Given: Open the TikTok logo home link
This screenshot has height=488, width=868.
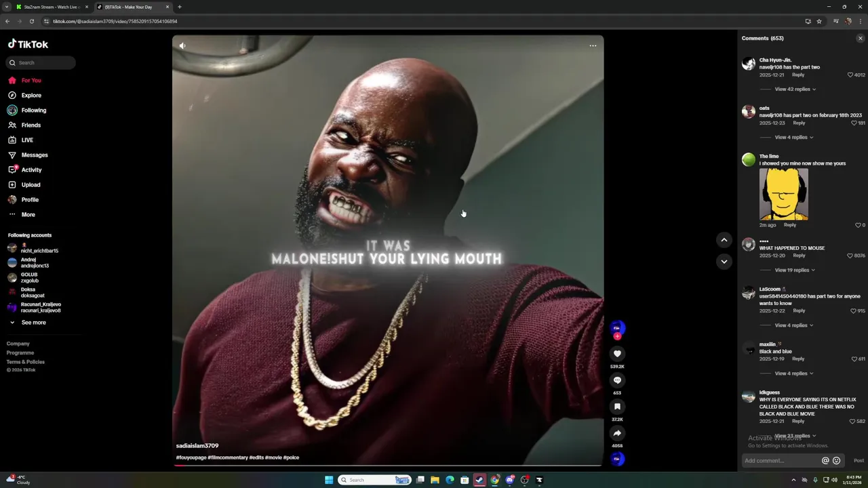Looking at the screenshot, I should pyautogui.click(x=28, y=44).
